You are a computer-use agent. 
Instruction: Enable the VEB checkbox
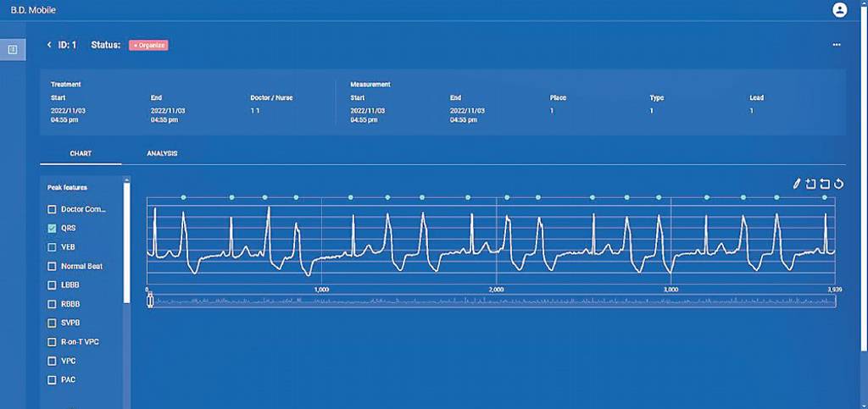[x=52, y=247]
